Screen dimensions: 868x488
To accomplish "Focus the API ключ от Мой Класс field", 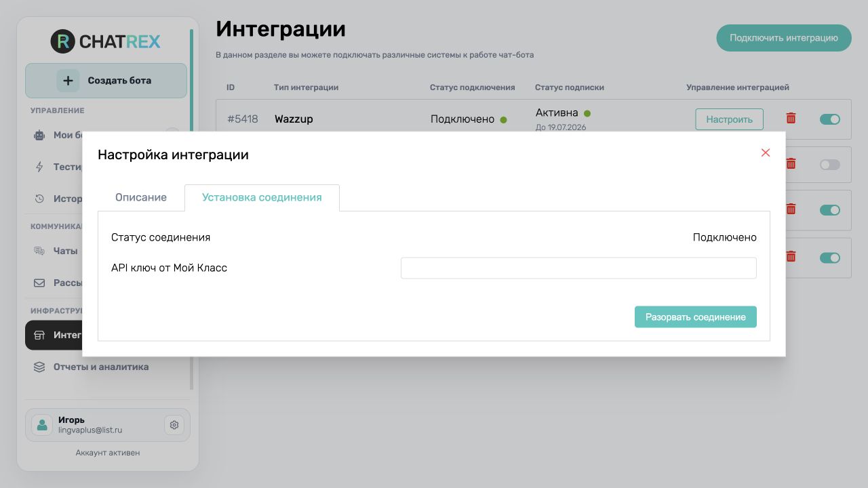I will pos(578,268).
